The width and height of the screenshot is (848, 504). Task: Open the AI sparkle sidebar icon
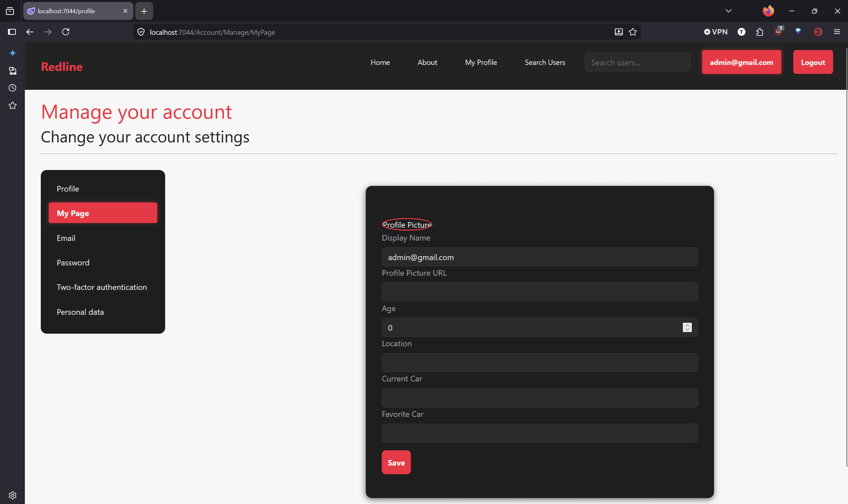coord(13,53)
